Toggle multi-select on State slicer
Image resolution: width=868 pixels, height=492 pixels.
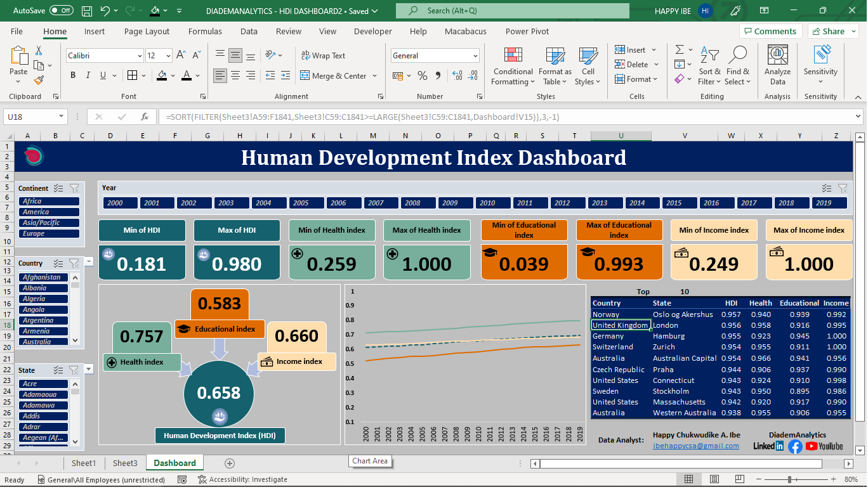58,370
